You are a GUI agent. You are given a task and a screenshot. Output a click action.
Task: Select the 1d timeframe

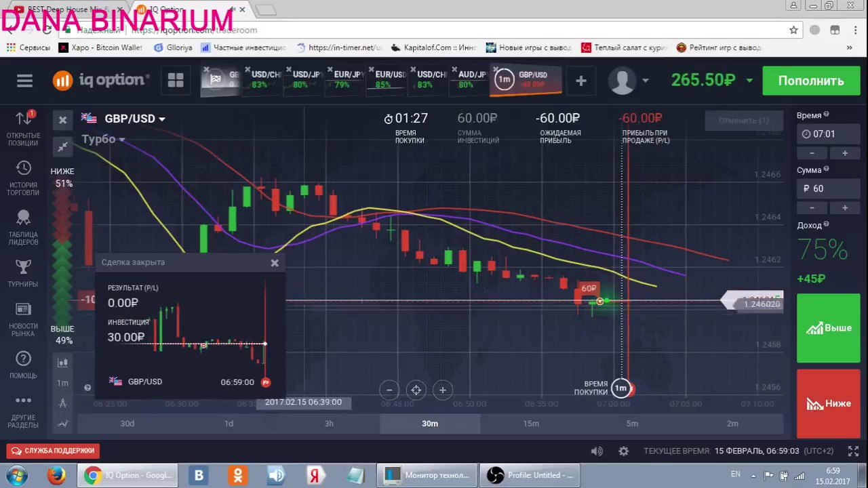[229, 424]
